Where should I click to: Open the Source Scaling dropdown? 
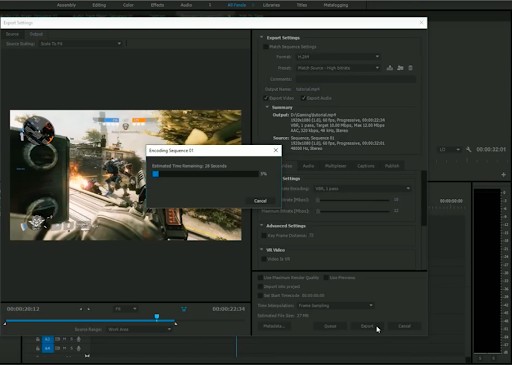click(80, 44)
